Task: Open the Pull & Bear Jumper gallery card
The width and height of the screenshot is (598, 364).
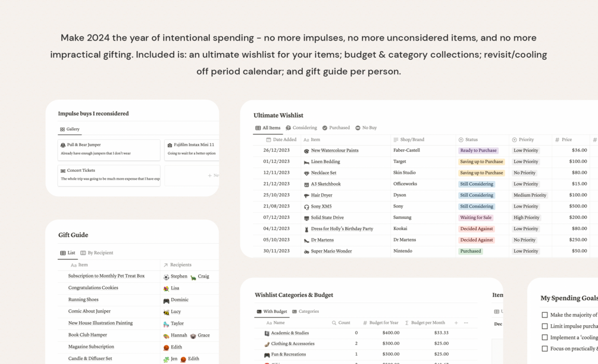Action: click(x=109, y=149)
